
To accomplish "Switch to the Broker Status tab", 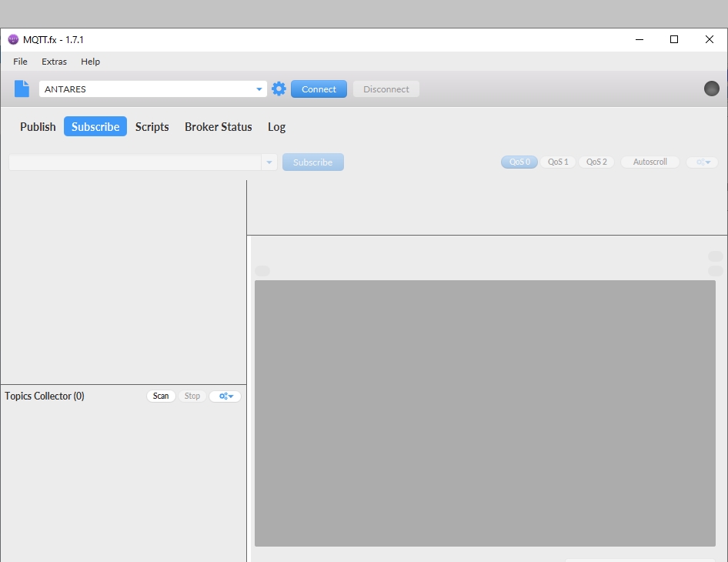I will [x=218, y=127].
